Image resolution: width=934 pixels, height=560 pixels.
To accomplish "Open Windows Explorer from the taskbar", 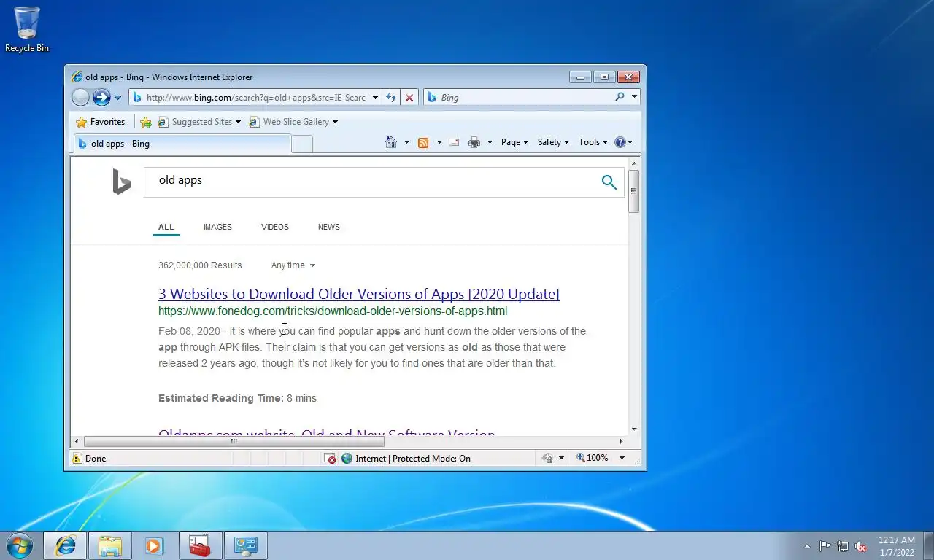I will (x=110, y=545).
